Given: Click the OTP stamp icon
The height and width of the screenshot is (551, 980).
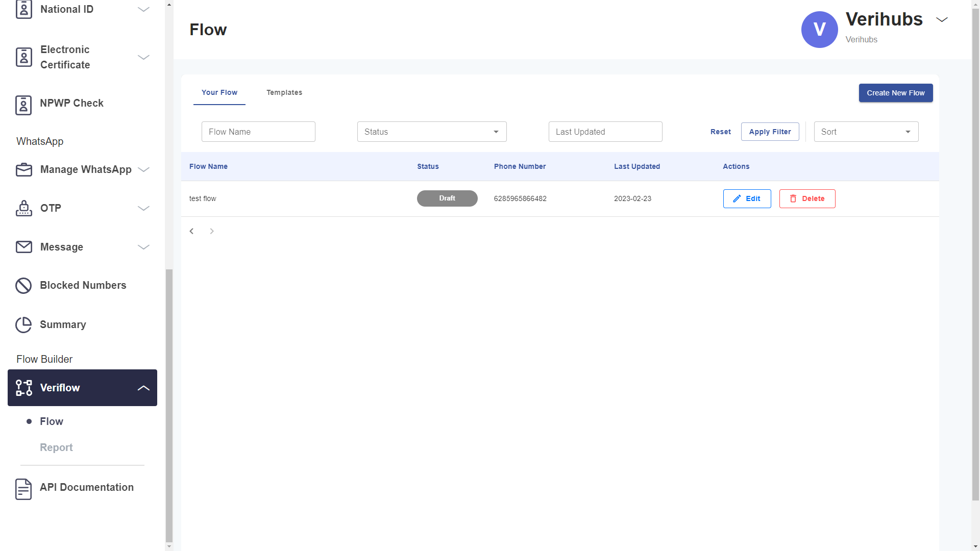Looking at the screenshot, I should pyautogui.click(x=23, y=208).
